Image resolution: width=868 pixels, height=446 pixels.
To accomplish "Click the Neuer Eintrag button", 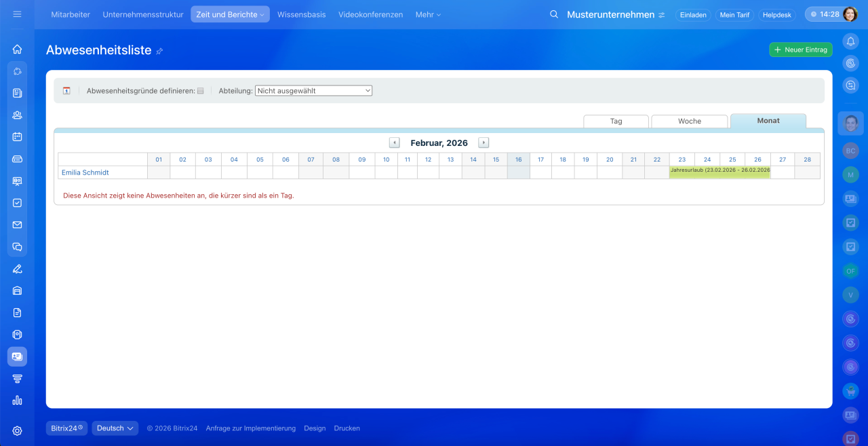I will pyautogui.click(x=800, y=50).
